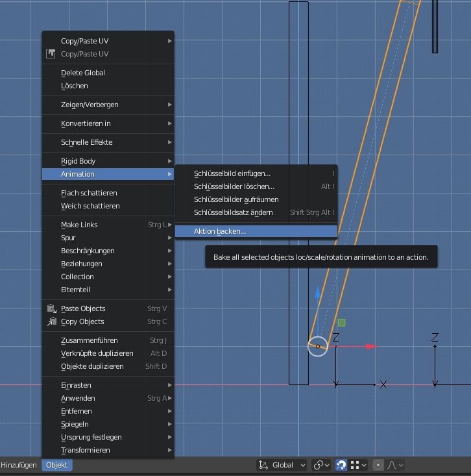Open the Collection submenu

point(108,277)
